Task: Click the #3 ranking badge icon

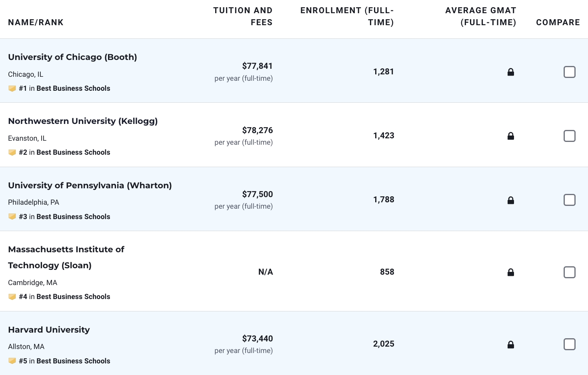Action: 12,217
